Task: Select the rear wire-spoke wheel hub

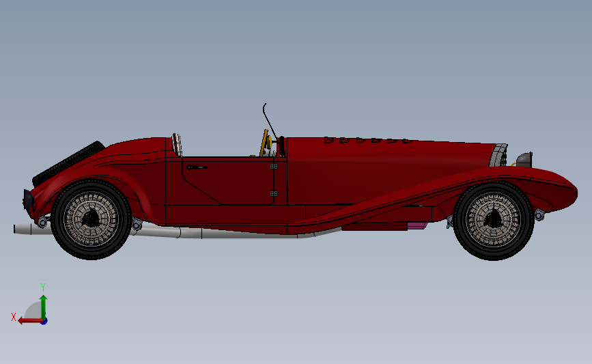Action: (x=91, y=219)
